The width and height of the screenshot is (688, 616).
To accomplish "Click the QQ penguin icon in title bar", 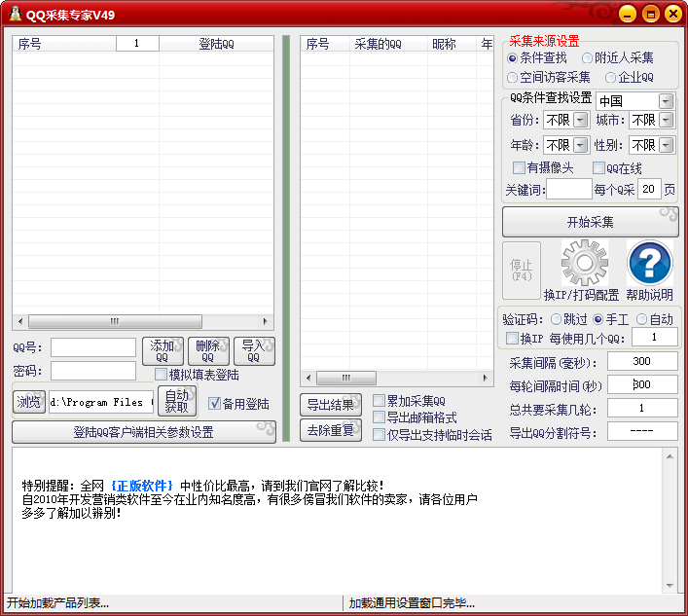I will coord(15,14).
